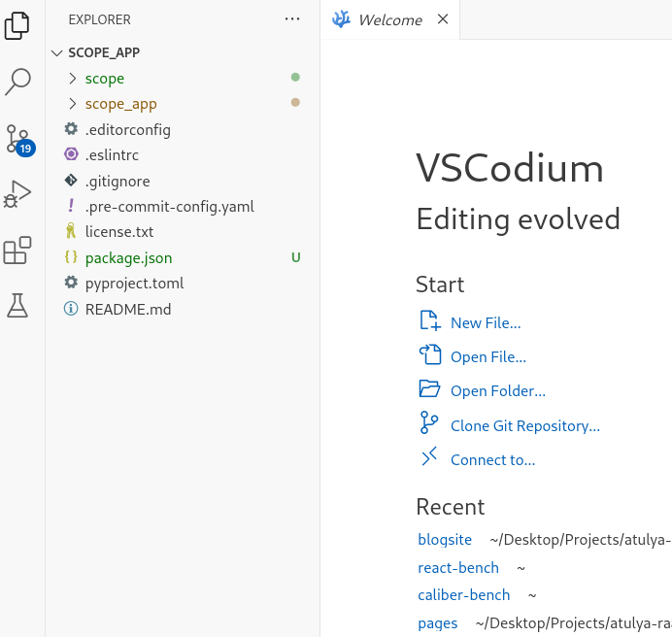Image resolution: width=672 pixels, height=637 pixels.
Task: Click the Open File icon
Action: (430, 355)
